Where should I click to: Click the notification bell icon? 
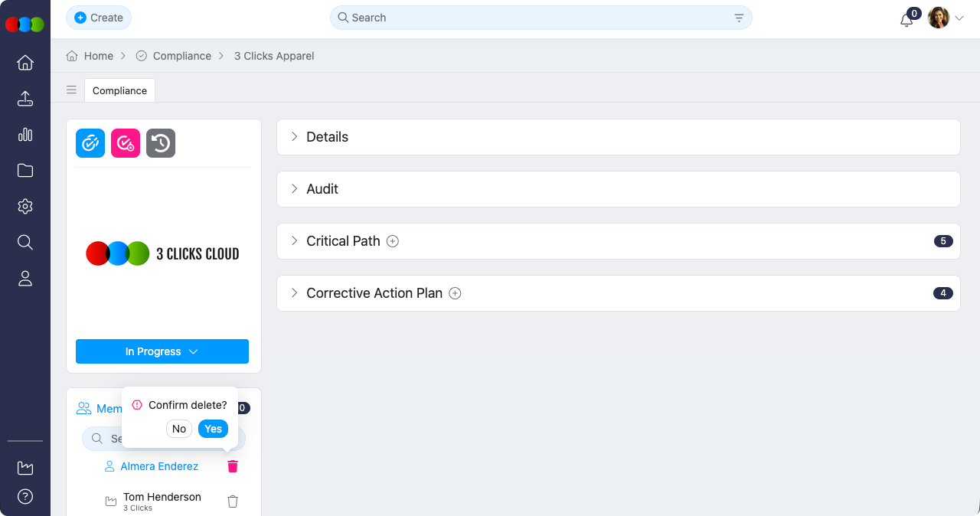[x=906, y=20]
